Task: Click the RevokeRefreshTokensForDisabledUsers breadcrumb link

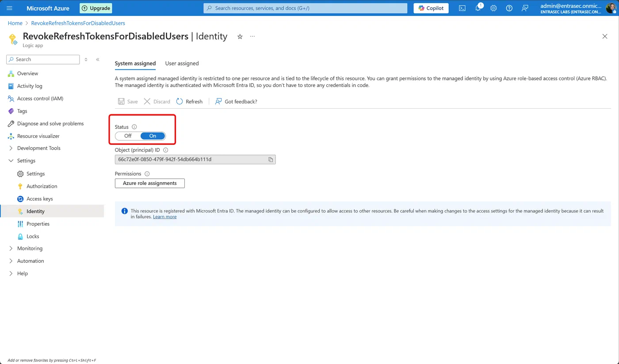Action: [x=78, y=23]
